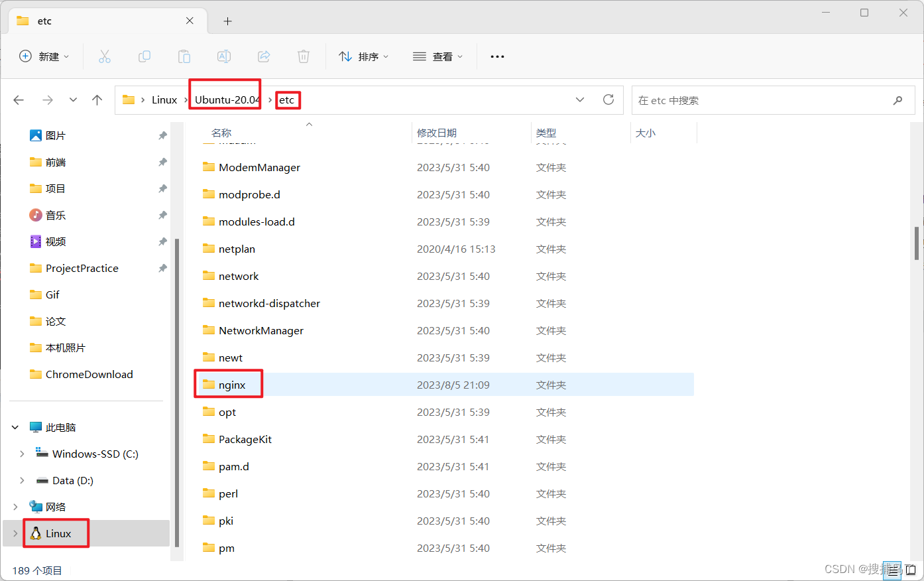Select the networkd-dispatcher folder row

tap(447, 303)
